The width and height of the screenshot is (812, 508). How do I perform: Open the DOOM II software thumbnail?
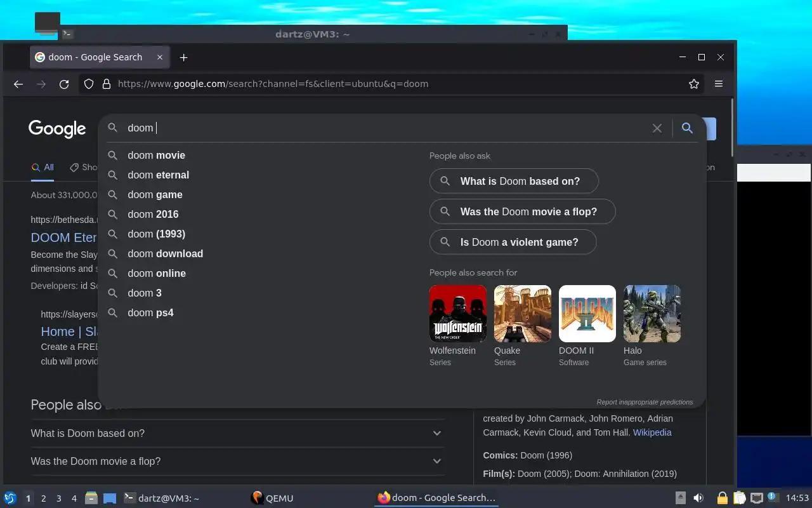click(x=587, y=314)
